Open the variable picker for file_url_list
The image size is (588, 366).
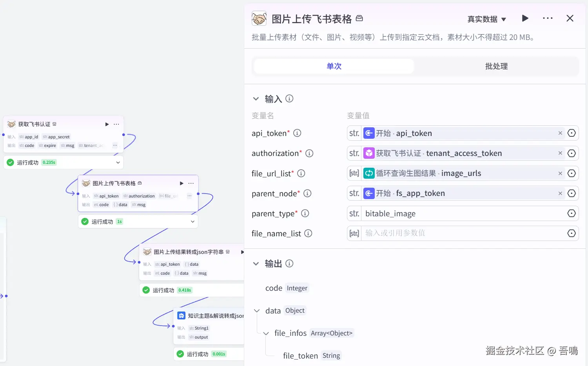coord(572,173)
